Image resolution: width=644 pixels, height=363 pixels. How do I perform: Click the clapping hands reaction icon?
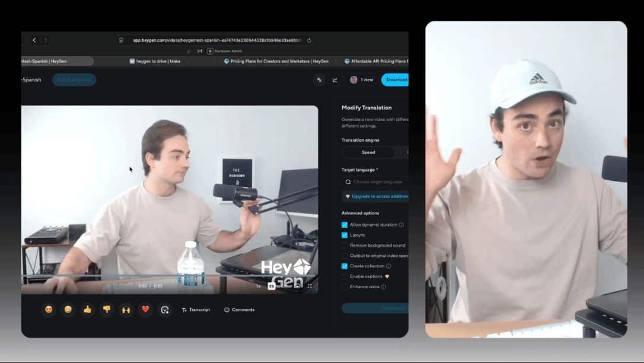pyautogui.click(x=126, y=310)
